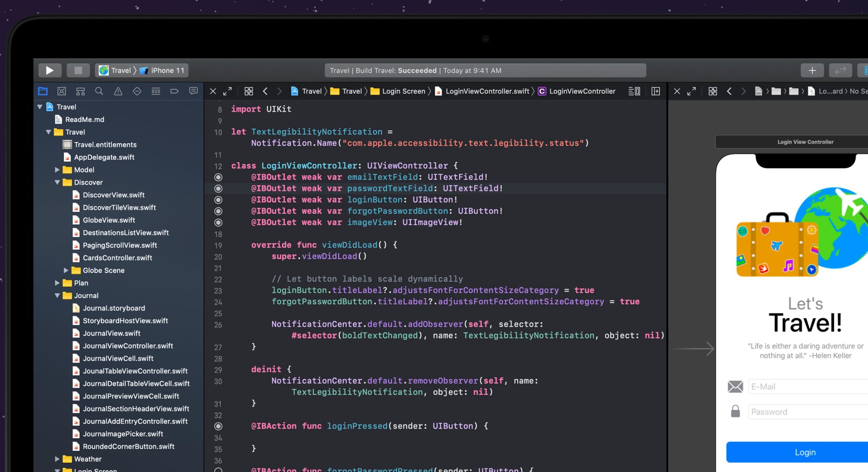Toggle the emailTextField outlet connection circle
This screenshot has height=472, width=868.
tap(218, 177)
